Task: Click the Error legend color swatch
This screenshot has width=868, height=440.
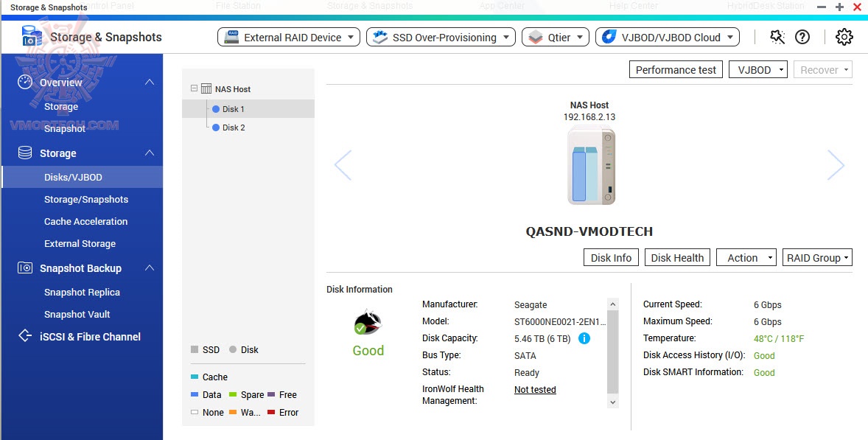Action: (x=270, y=412)
